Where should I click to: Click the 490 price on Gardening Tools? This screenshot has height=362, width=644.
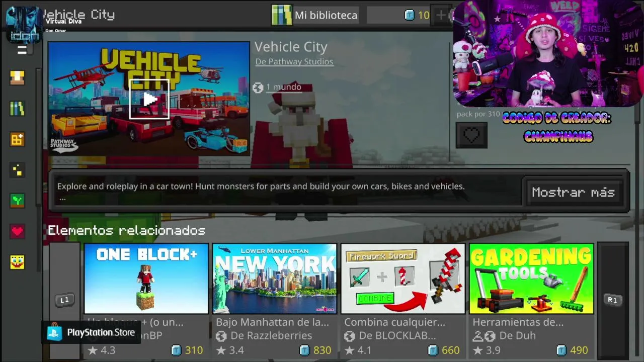(579, 350)
